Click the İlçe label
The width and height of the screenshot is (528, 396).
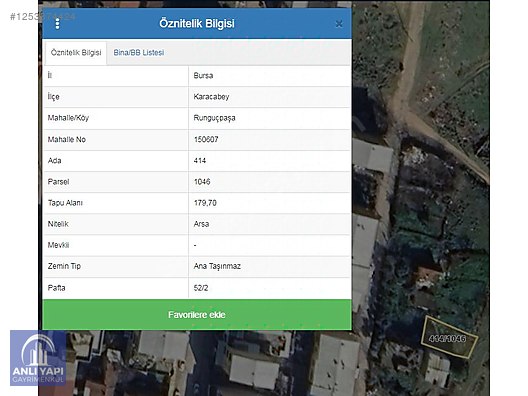[x=53, y=97]
